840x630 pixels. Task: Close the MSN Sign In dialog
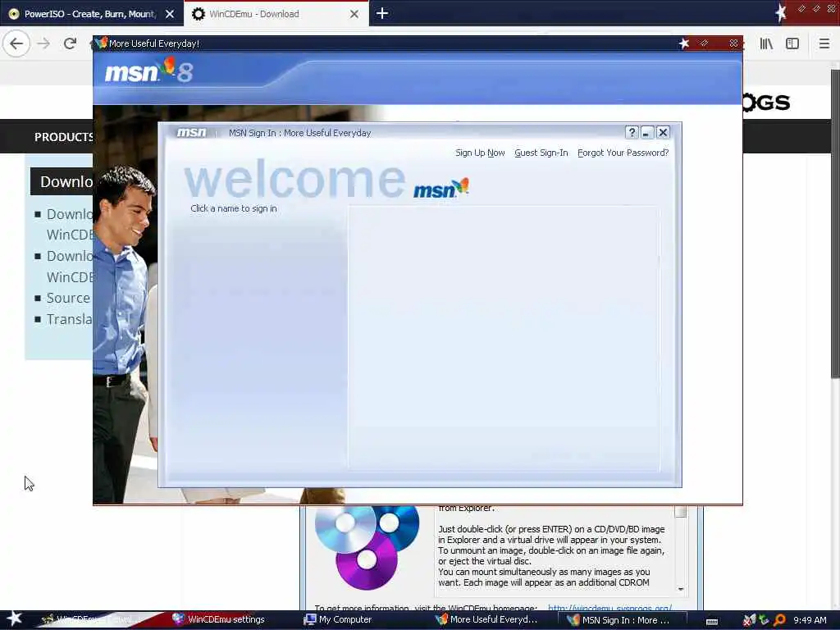click(x=663, y=132)
